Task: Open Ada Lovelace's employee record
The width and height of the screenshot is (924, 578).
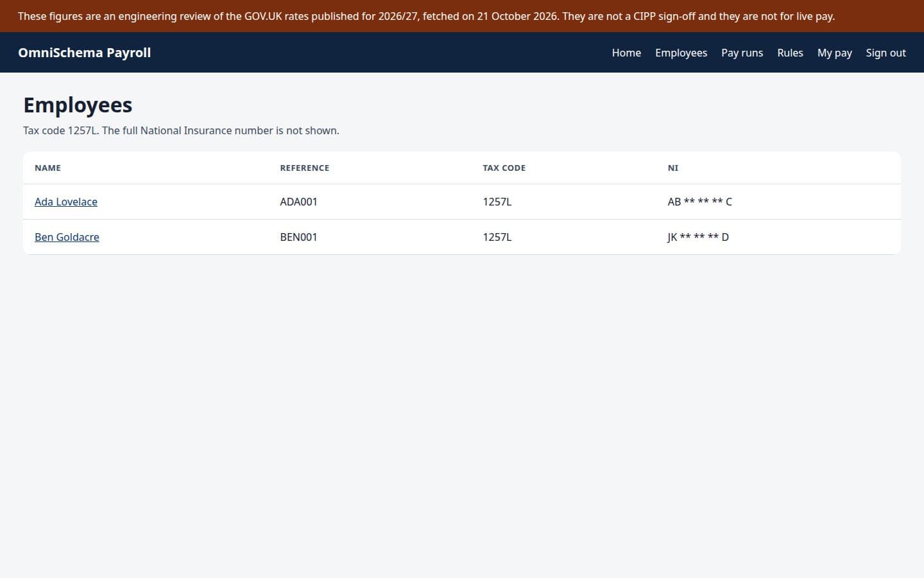Action: pyautogui.click(x=66, y=202)
